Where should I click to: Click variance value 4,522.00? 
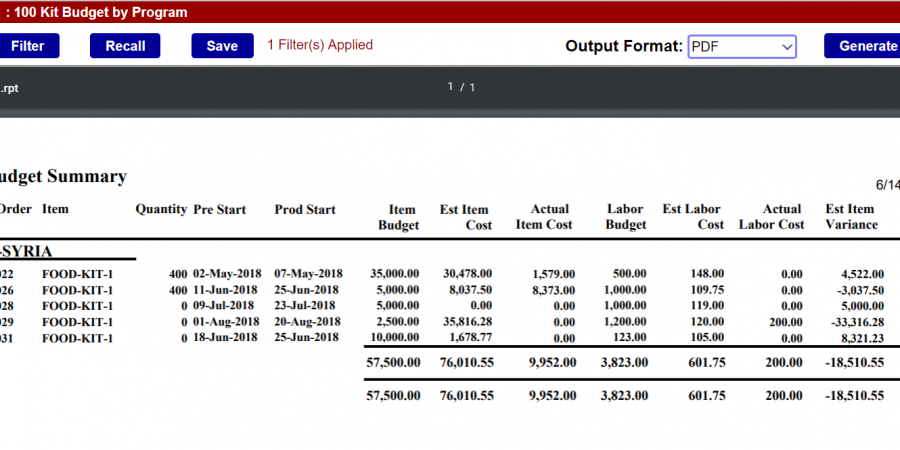(863, 274)
